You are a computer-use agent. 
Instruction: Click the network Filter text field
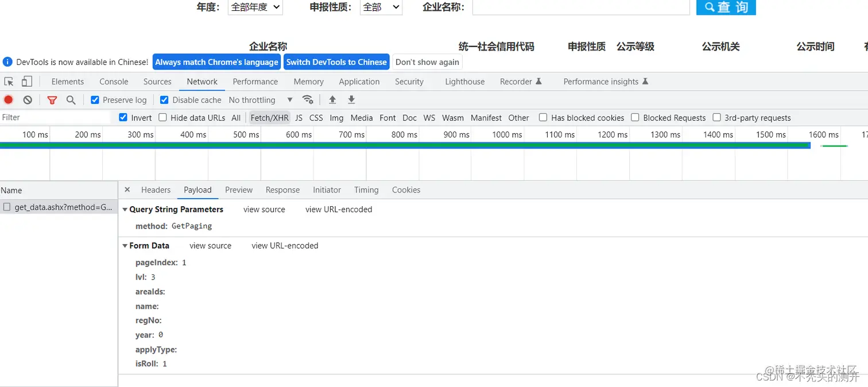click(56, 118)
